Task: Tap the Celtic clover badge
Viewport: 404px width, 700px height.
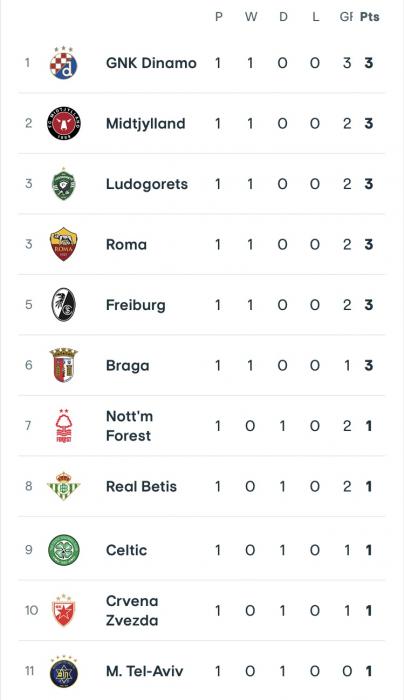Action: tap(63, 550)
